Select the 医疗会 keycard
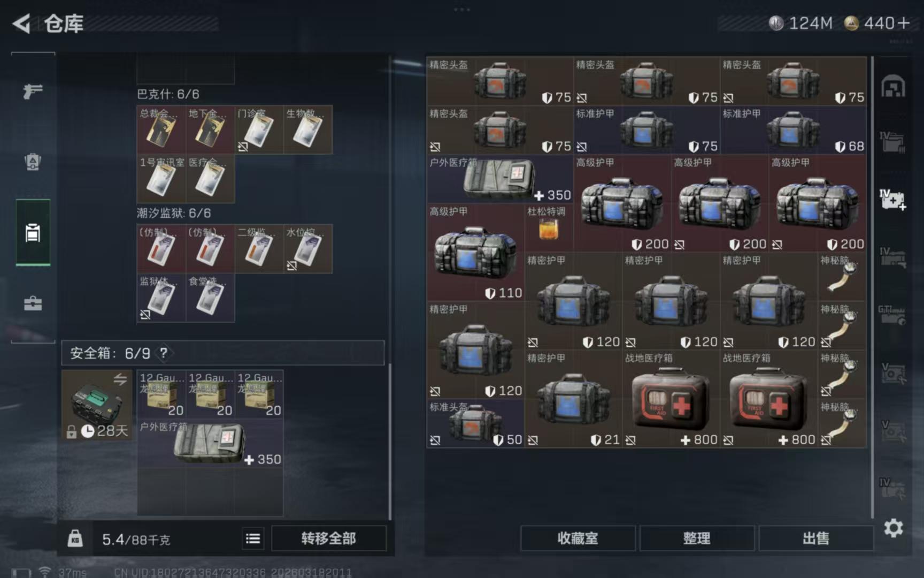The height and width of the screenshot is (578, 924). pos(210,179)
